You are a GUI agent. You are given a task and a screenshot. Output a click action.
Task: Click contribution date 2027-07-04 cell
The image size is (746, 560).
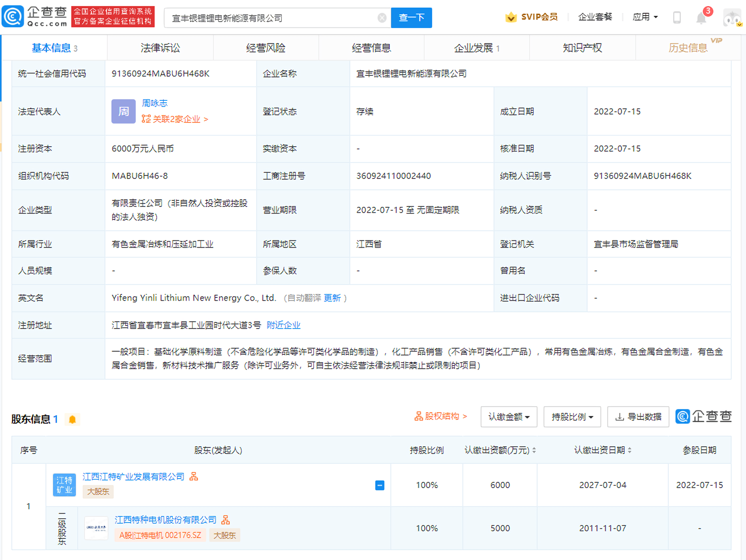coord(602,485)
